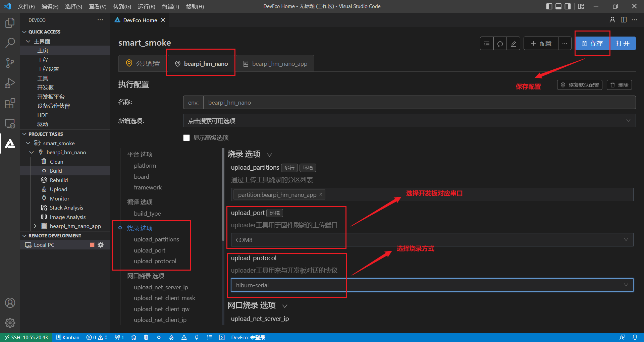The image size is (644, 342).
Task: Click the env name input field
Action: 419,102
